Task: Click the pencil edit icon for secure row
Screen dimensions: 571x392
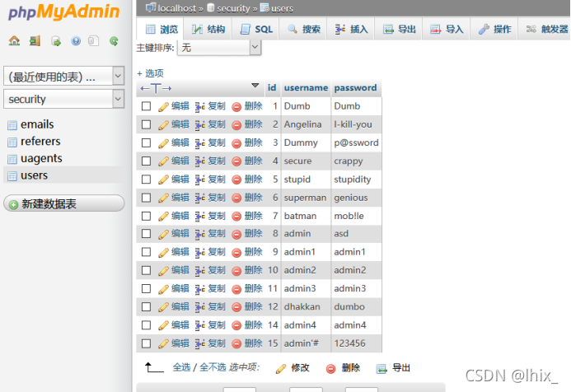Action: (x=163, y=161)
